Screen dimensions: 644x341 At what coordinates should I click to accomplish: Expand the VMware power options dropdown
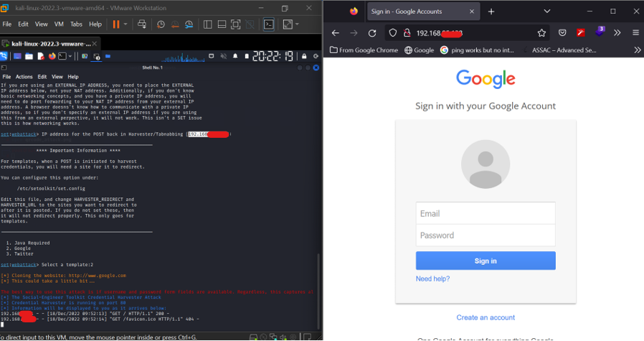tap(126, 24)
